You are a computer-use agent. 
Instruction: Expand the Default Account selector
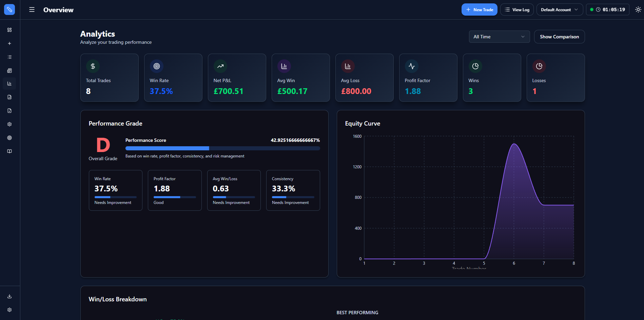tap(559, 10)
